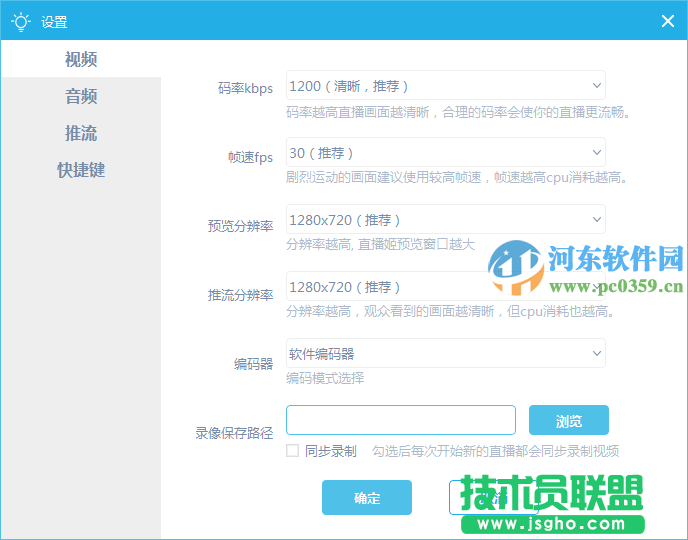Screen dimensions: 688x540
Task: Close the 设置 dialog
Action: [667, 21]
